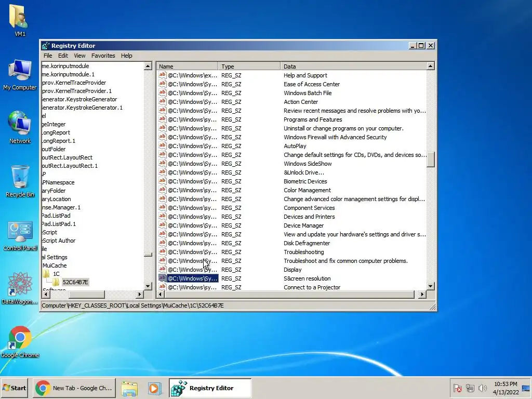532x399 pixels.
Task: Click the values pane horizontal scrollbar thumb
Action: [x=289, y=294]
